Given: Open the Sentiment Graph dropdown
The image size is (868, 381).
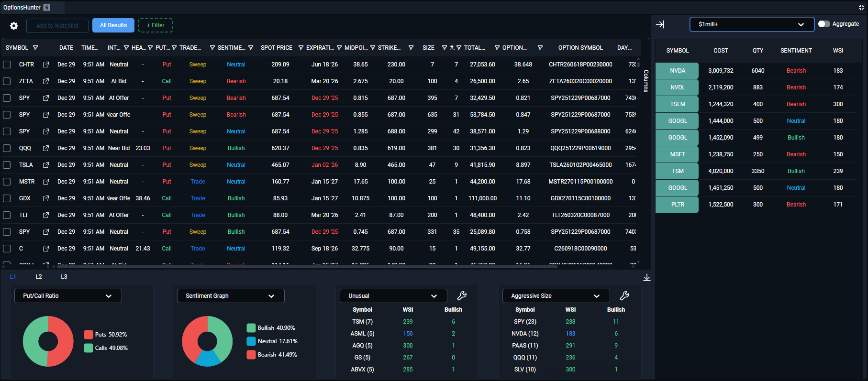Looking at the screenshot, I should 231,296.
